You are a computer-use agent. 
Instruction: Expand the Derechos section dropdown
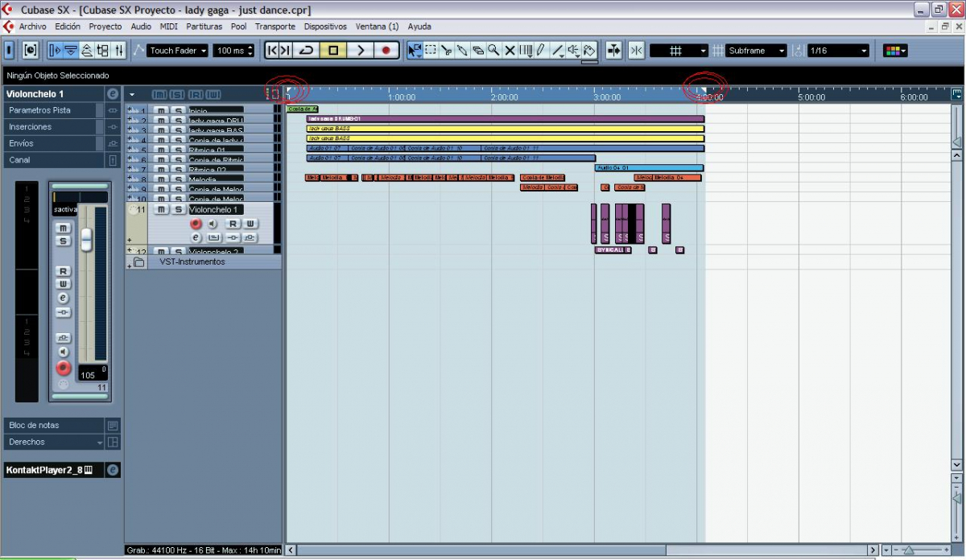[x=100, y=443]
